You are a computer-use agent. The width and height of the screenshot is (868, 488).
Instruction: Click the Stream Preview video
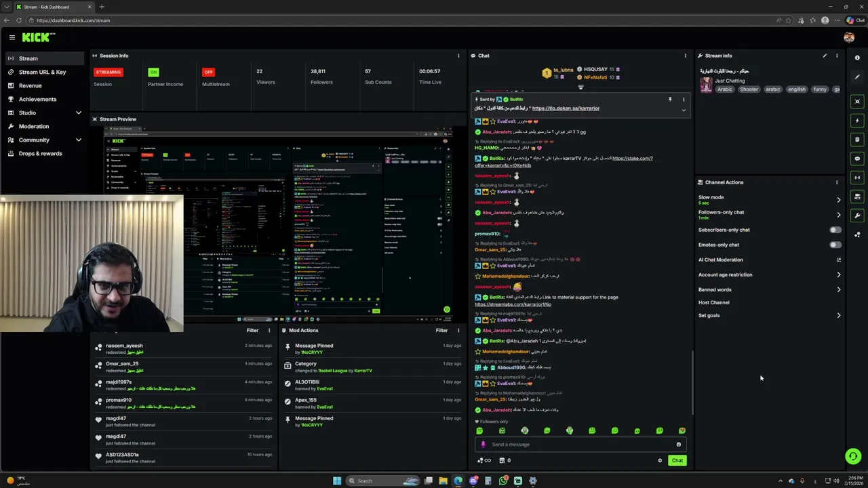tap(278, 224)
